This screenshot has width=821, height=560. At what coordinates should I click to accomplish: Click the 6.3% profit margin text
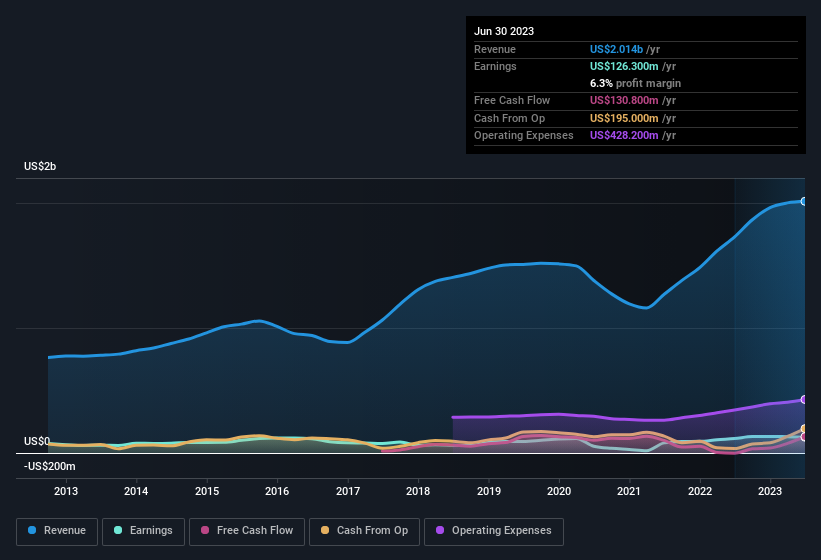[635, 83]
